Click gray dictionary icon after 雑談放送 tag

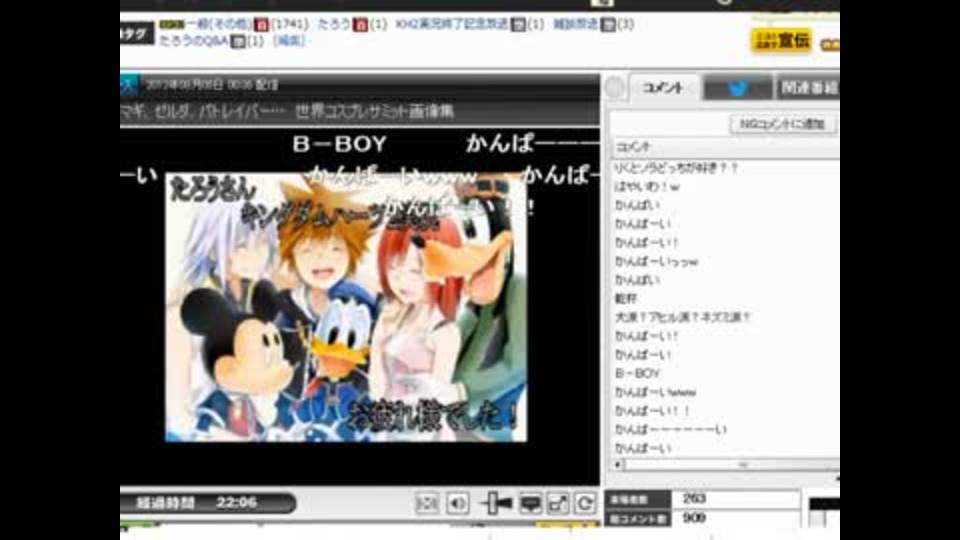coord(608,24)
